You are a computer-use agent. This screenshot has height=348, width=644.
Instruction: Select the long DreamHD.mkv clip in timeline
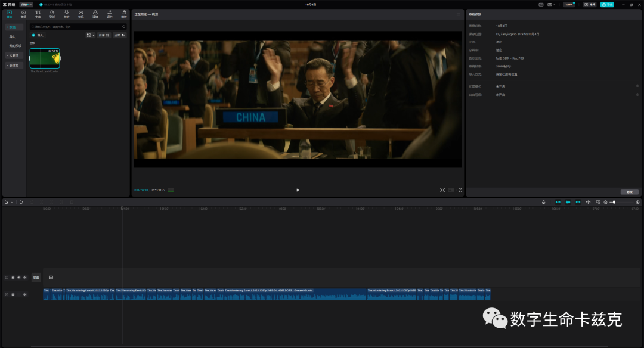pos(295,294)
